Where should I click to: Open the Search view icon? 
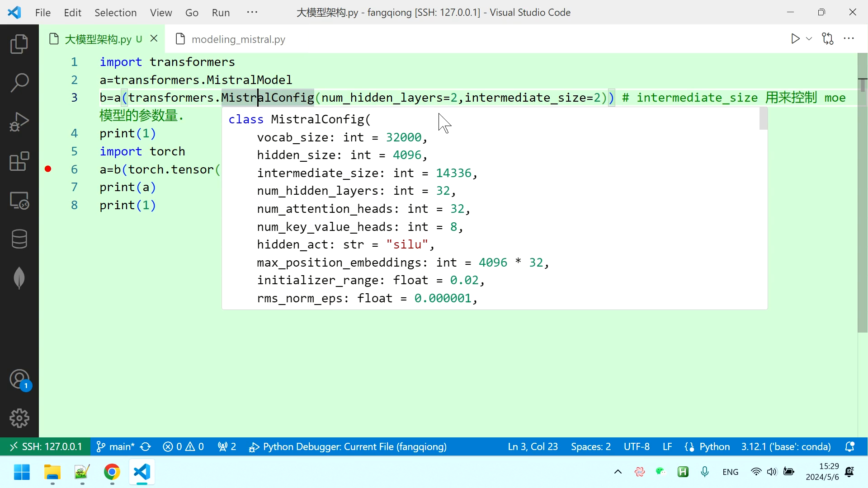click(x=19, y=83)
